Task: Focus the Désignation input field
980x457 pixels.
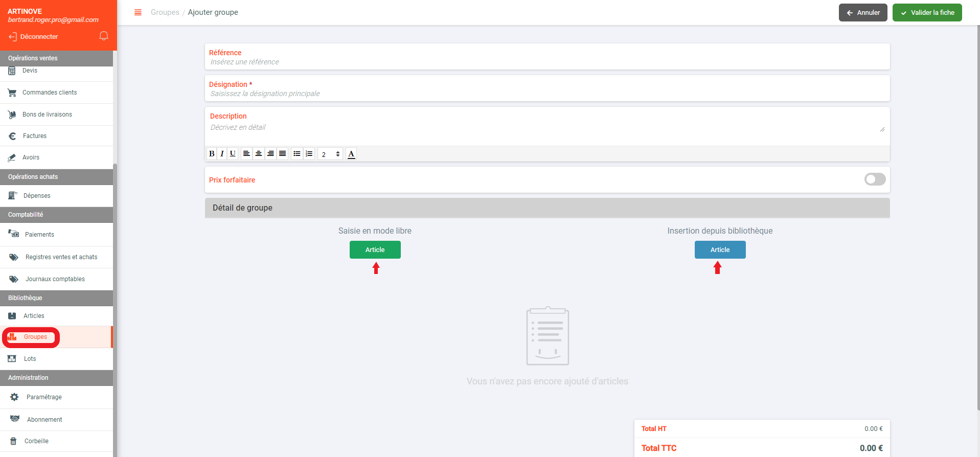Action: tap(547, 94)
